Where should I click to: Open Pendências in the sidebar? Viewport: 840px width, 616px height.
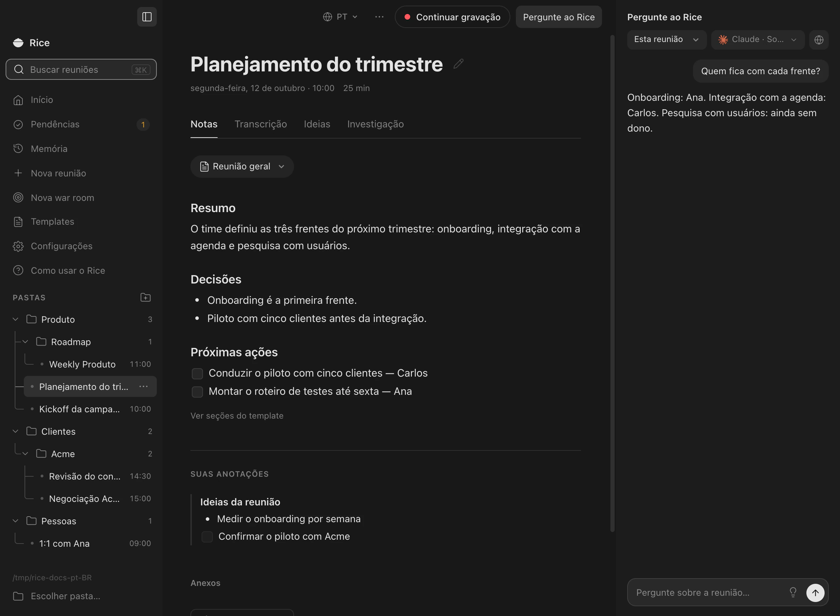click(x=81, y=124)
